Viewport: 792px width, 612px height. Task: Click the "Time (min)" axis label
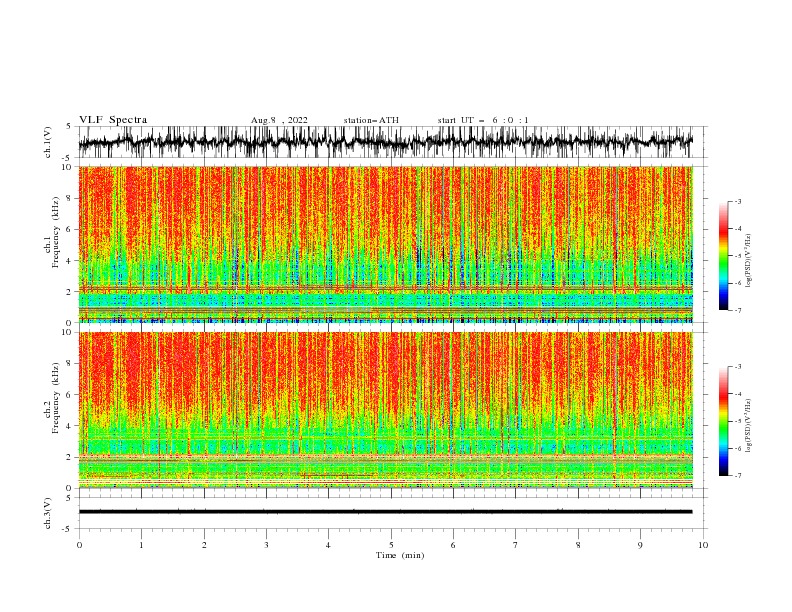pos(400,555)
